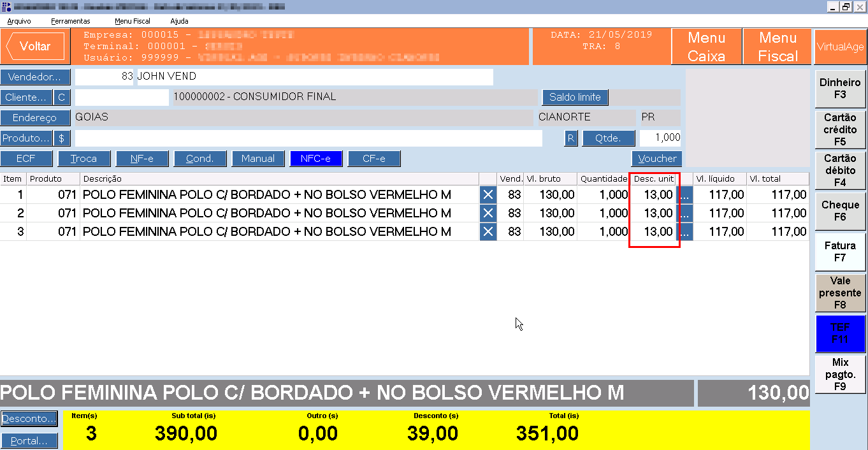Click the Desconto 39,00 summary value

[433, 434]
